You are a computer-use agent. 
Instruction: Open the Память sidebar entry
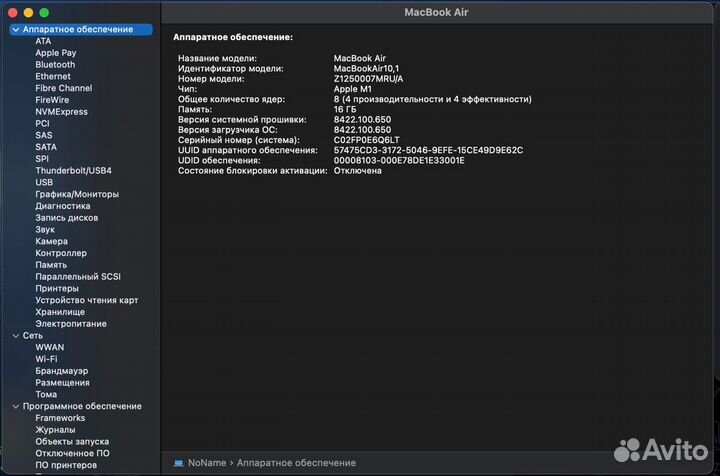(51, 265)
